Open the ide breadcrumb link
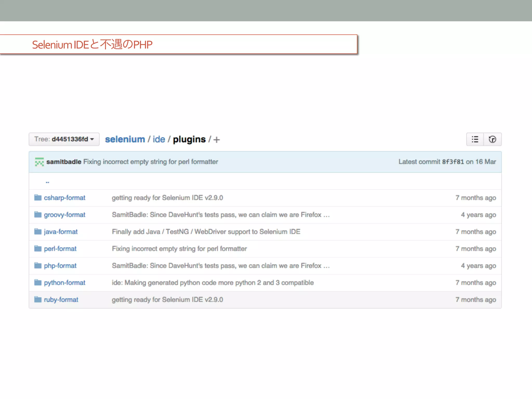The width and height of the screenshot is (532, 399). click(x=159, y=139)
